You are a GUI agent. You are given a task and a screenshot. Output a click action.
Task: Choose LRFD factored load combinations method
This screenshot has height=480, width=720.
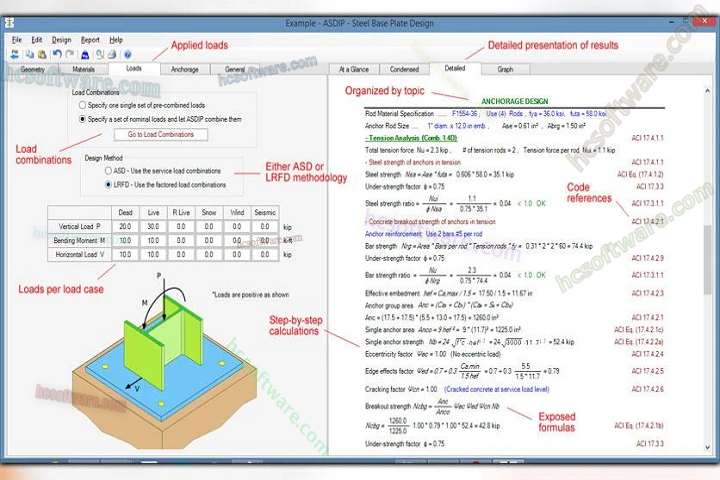pos(108,185)
